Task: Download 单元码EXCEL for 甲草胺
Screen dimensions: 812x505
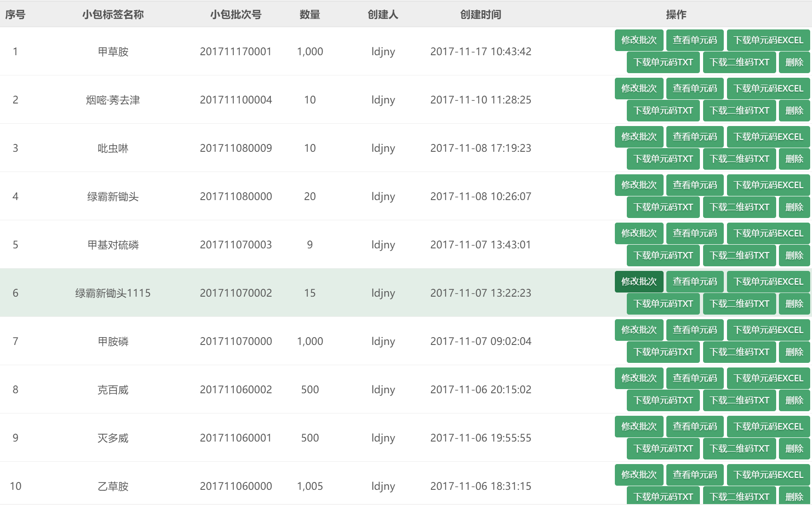Action: (768, 40)
